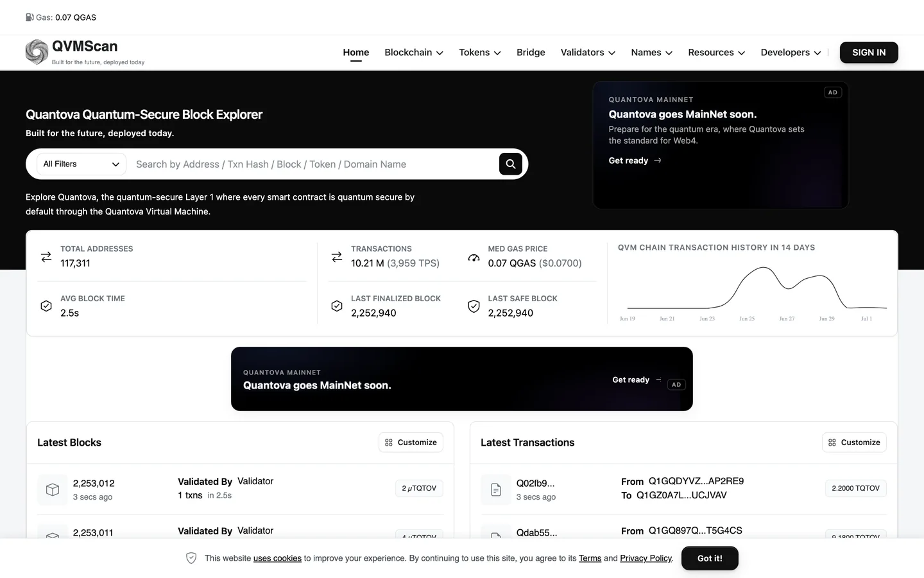Click the magnifier search button

point(511,164)
